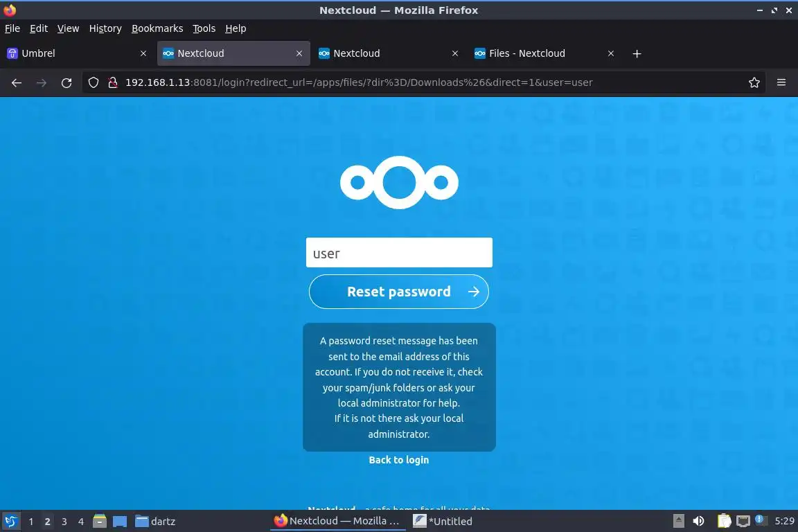This screenshot has height=532, width=798.
Task: Open the History menu
Action: click(105, 28)
